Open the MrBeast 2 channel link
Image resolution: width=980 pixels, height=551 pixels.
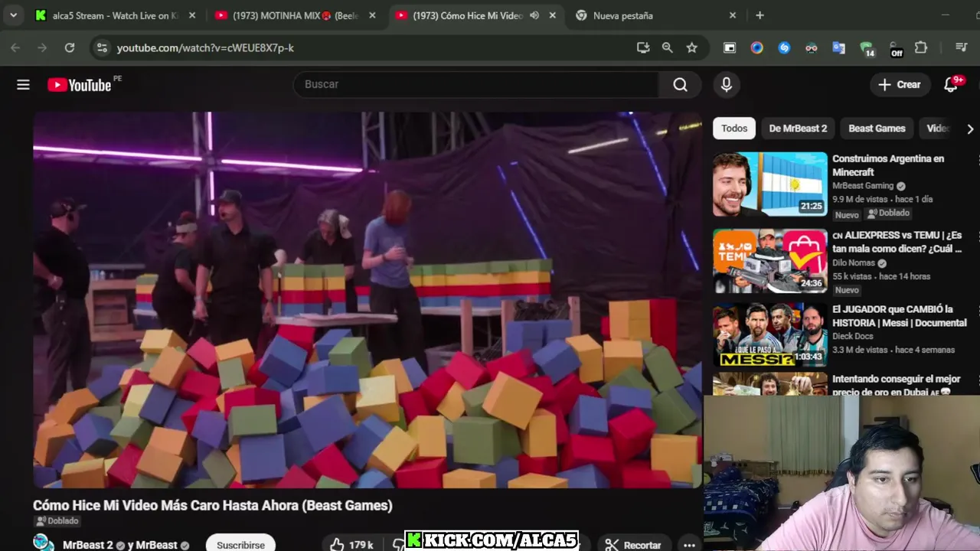(x=88, y=545)
